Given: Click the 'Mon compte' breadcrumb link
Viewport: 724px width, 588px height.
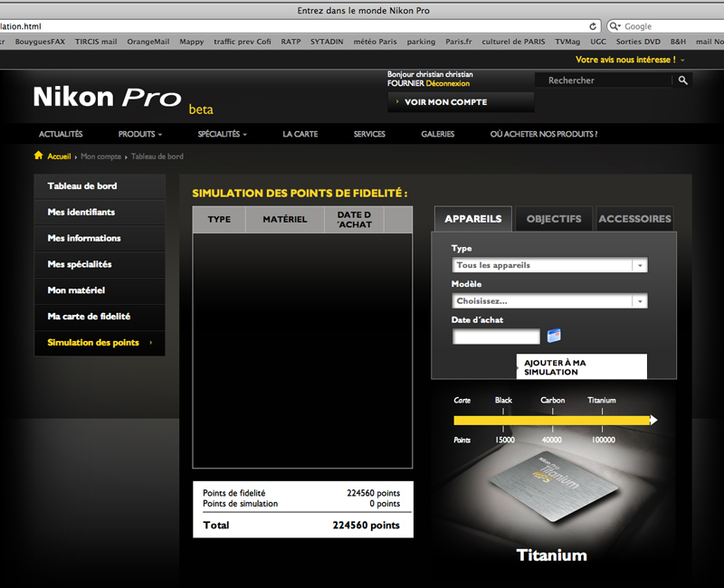Looking at the screenshot, I should pos(100,156).
